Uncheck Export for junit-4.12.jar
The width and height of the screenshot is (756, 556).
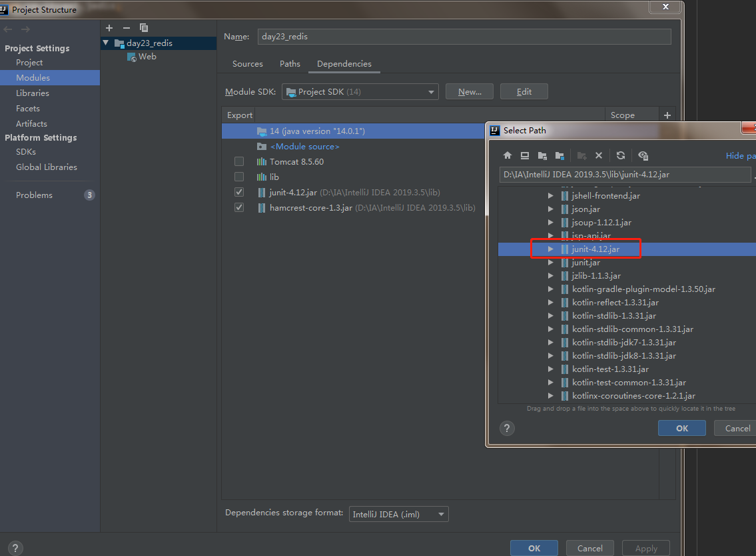239,192
